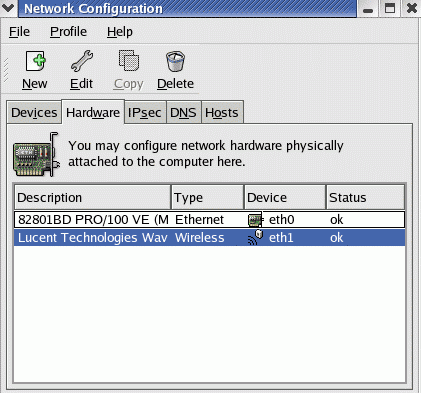421x393 pixels.
Task: Sort by the Type column header
Action: point(208,198)
